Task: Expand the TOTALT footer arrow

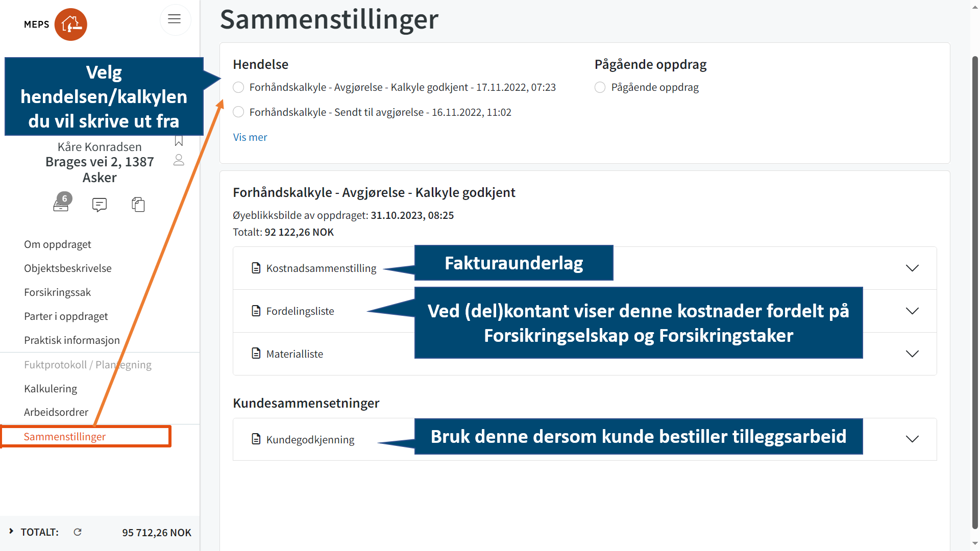Action: (11, 532)
